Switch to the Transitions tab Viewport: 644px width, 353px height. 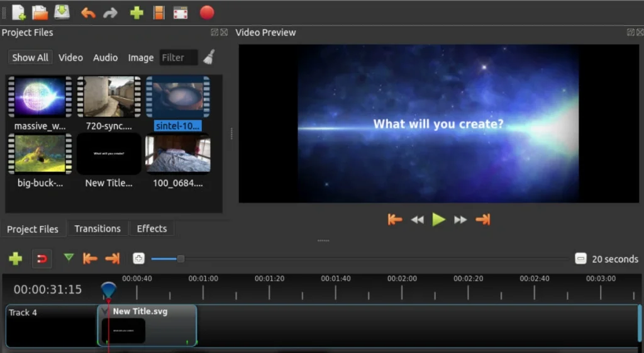(x=97, y=228)
